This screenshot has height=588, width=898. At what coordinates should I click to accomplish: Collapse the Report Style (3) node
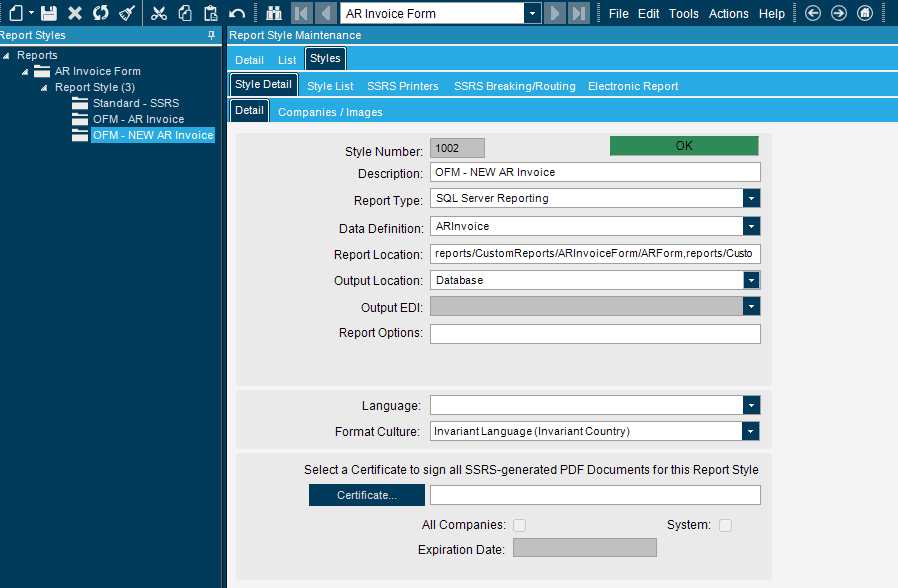coord(44,88)
